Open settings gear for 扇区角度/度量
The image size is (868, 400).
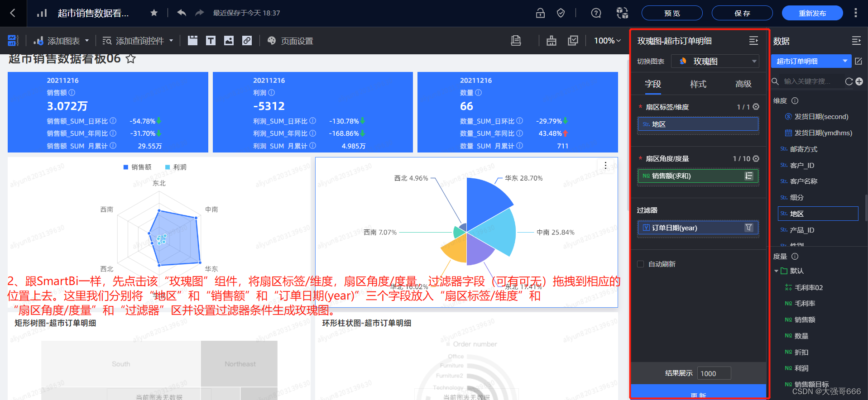(x=756, y=158)
